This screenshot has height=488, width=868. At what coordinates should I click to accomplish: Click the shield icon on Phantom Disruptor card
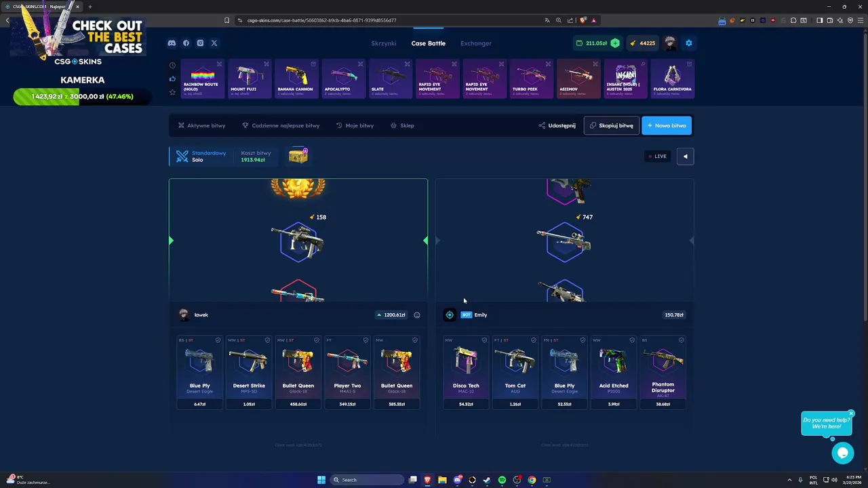[x=681, y=340]
